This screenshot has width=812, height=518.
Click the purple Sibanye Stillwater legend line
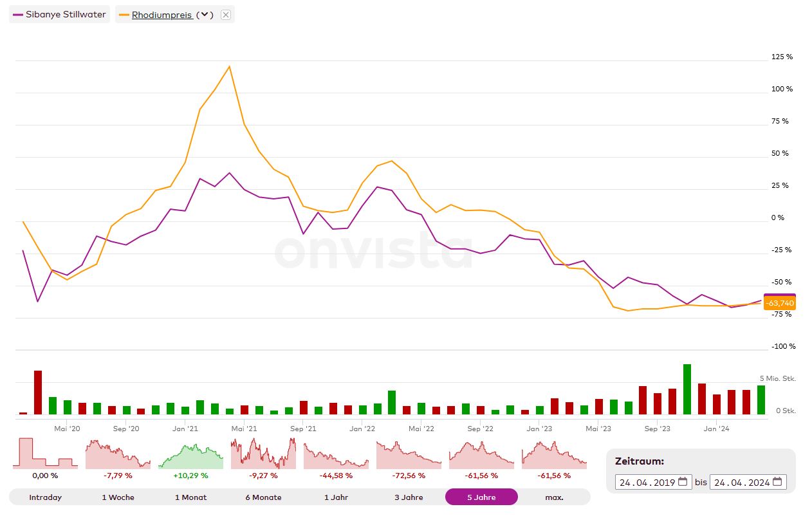pyautogui.click(x=18, y=14)
